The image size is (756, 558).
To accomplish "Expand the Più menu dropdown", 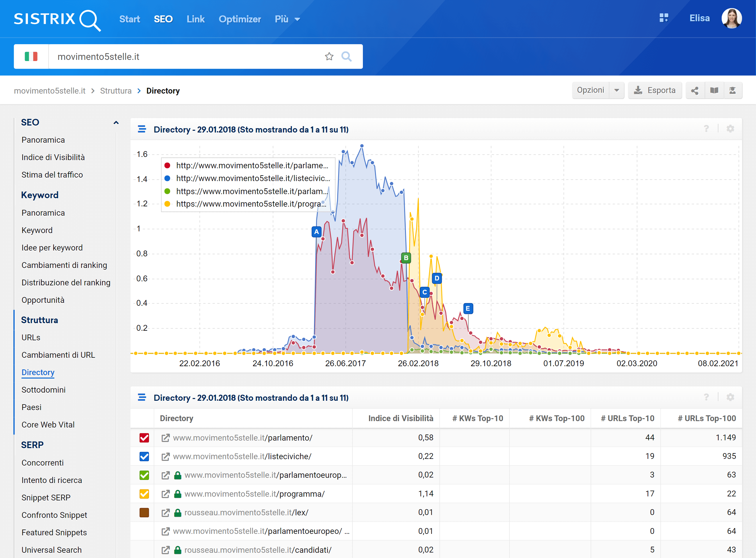I will pos(287,19).
